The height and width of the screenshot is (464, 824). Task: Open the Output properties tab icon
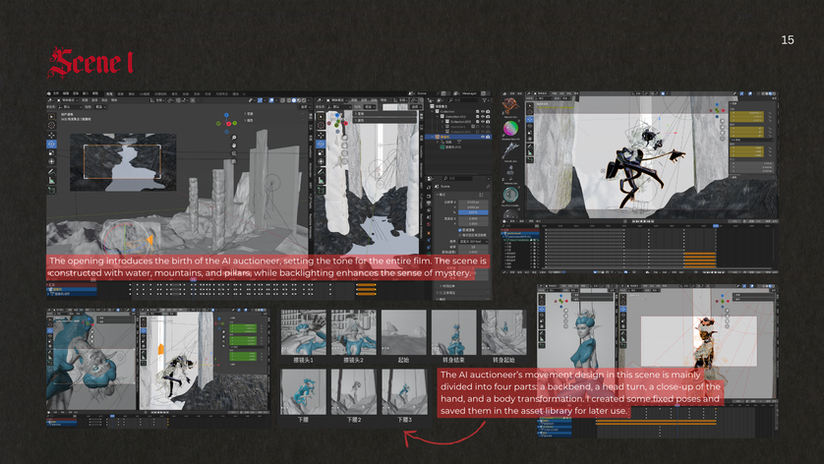(429, 203)
